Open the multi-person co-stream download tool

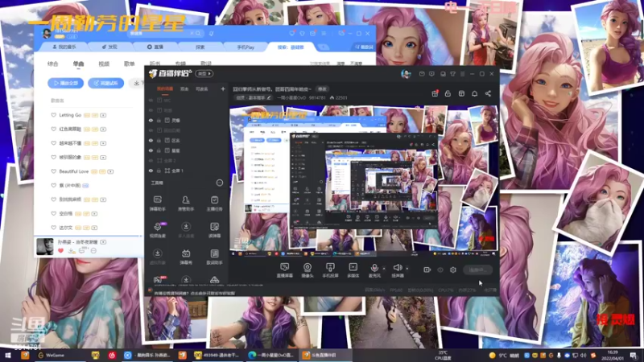[186, 230]
